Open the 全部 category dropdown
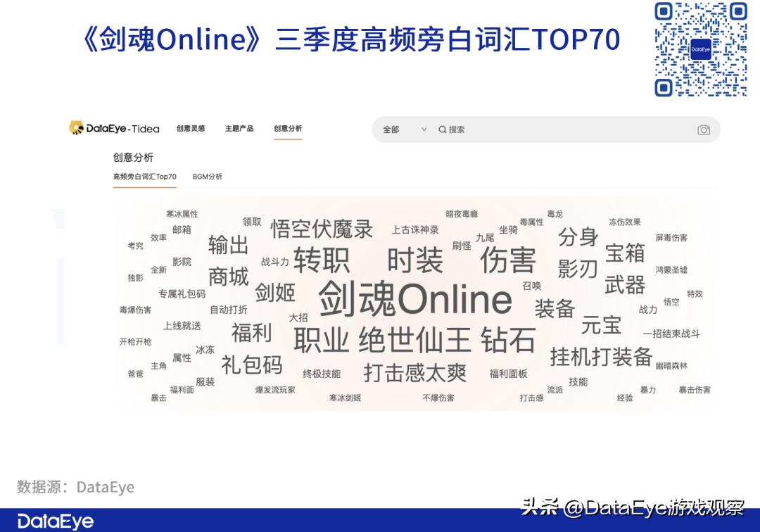The width and height of the screenshot is (760, 532). (391, 129)
